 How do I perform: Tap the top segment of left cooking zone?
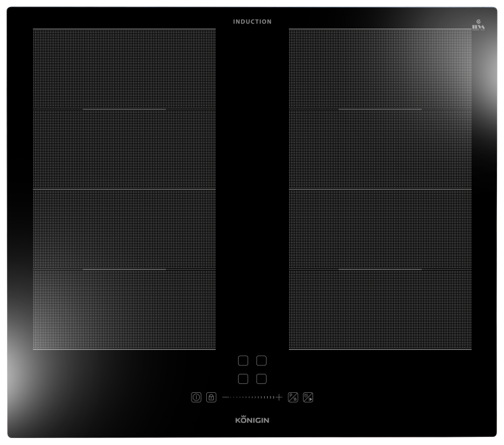pyautogui.click(x=124, y=69)
